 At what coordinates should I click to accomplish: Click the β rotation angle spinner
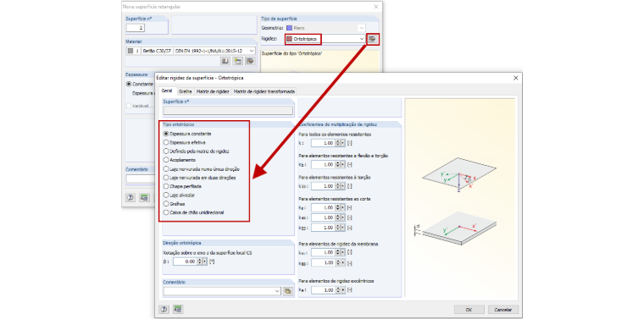200,261
